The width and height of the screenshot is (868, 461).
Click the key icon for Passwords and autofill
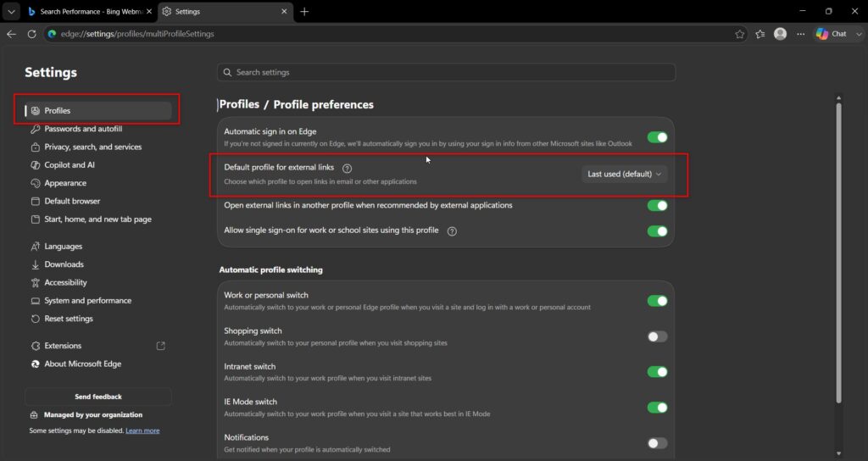tap(36, 129)
